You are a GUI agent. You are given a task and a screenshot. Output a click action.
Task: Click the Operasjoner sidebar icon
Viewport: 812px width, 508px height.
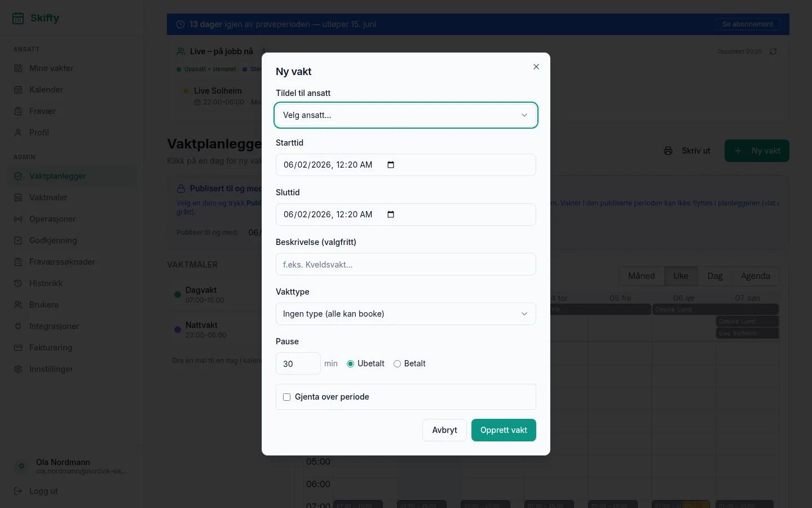pyautogui.click(x=18, y=219)
